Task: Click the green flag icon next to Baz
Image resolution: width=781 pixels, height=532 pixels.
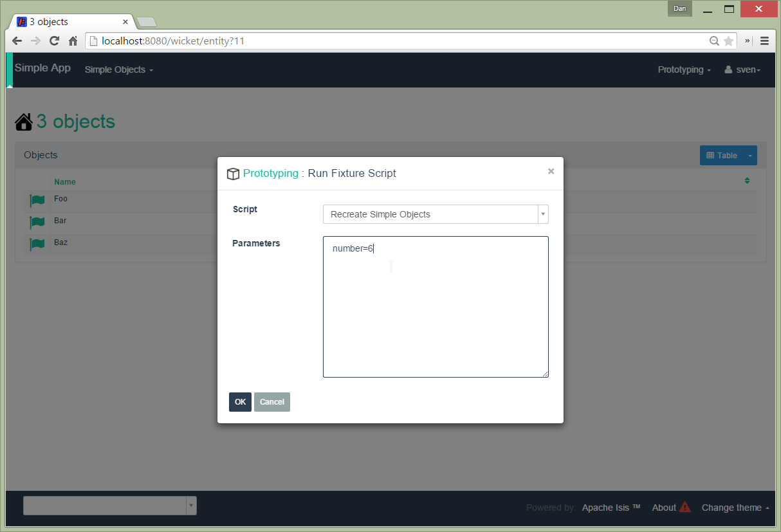Action: (x=37, y=244)
